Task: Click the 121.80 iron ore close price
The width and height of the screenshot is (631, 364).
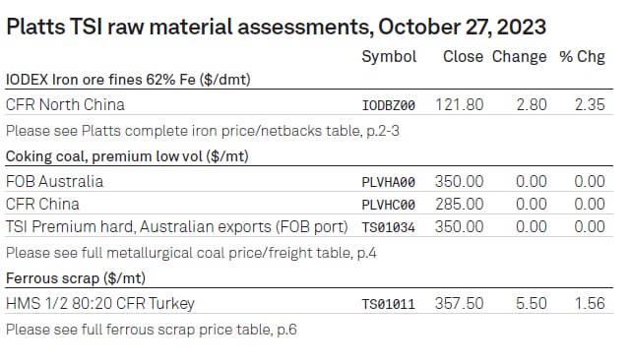Action: [459, 105]
